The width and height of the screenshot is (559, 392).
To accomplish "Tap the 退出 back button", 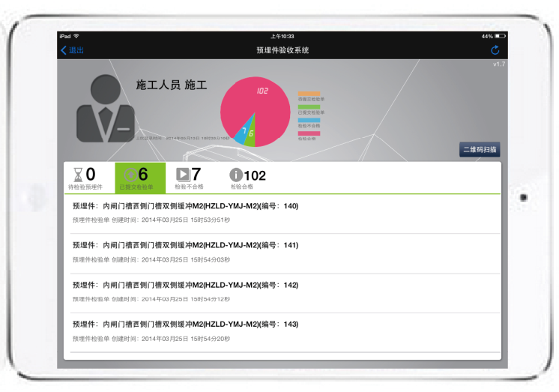I will coord(72,50).
